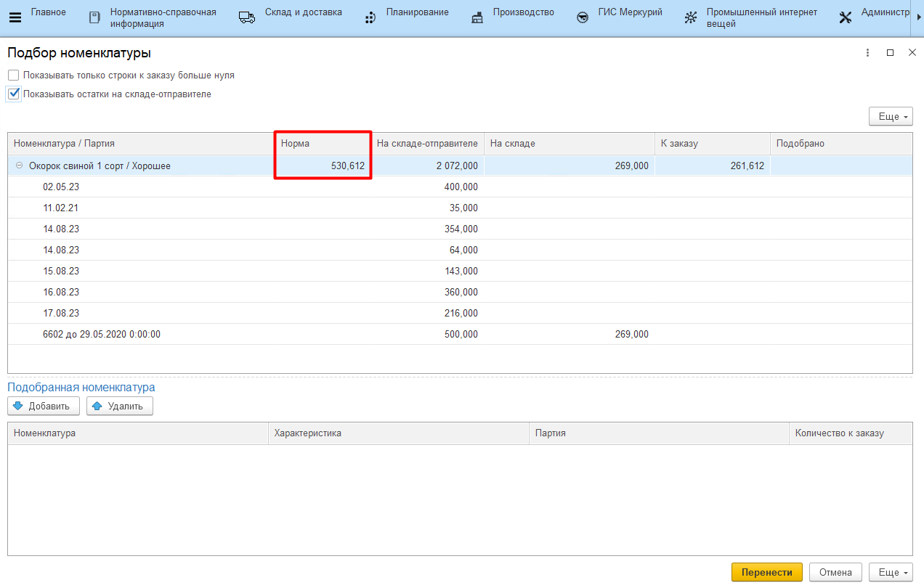This screenshot has height=588, width=924.
Task: Click the Отмена button
Action: pyautogui.click(x=835, y=572)
